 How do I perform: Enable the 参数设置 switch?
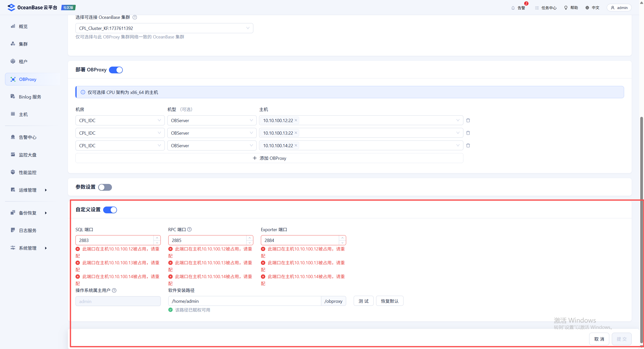[105, 187]
